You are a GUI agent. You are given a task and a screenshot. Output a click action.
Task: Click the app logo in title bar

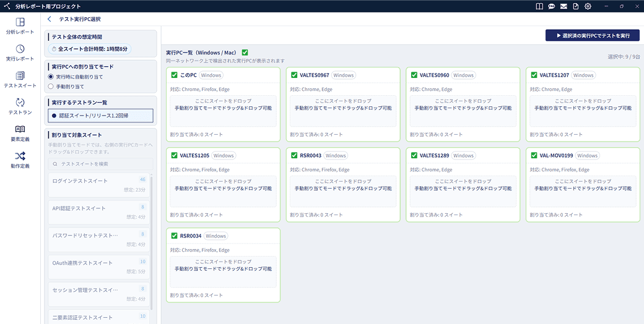(6, 6)
